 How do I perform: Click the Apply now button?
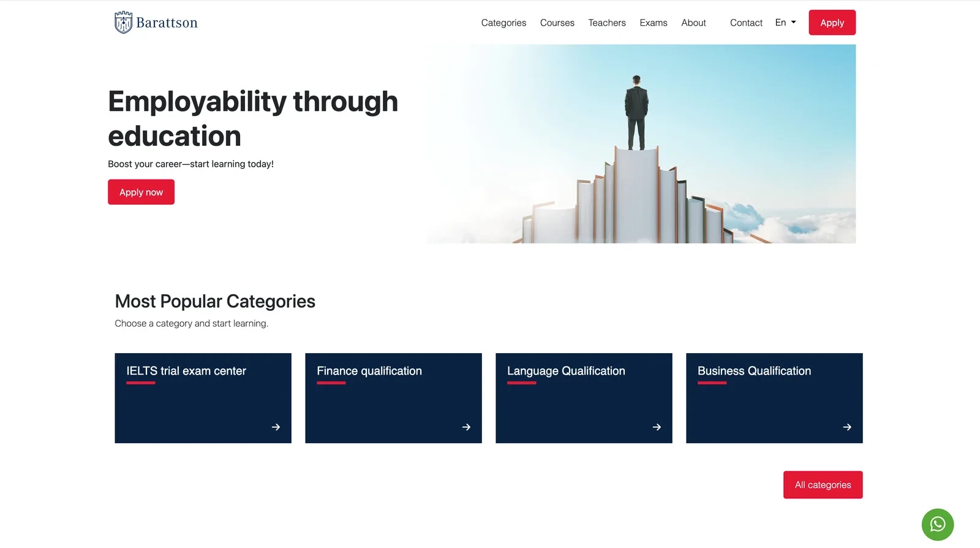141,192
